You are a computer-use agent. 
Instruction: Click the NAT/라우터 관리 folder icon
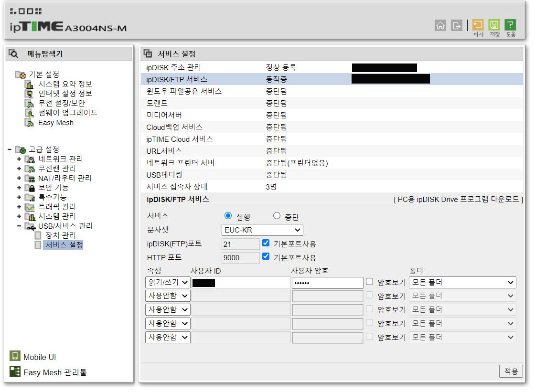coord(30,179)
